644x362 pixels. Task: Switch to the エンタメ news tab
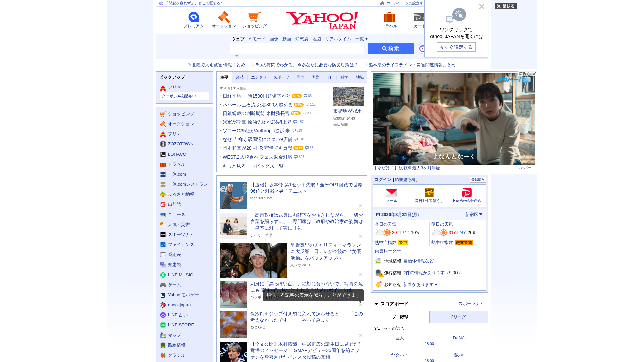click(259, 77)
